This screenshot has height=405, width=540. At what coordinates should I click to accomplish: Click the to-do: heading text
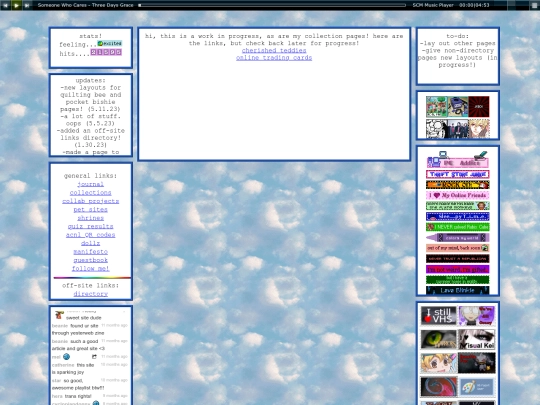coord(458,36)
